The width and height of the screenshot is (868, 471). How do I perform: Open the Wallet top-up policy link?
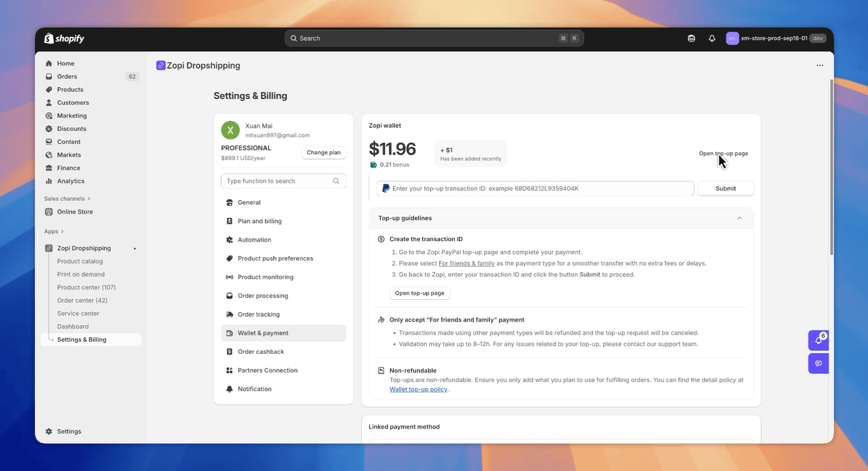pyautogui.click(x=418, y=389)
